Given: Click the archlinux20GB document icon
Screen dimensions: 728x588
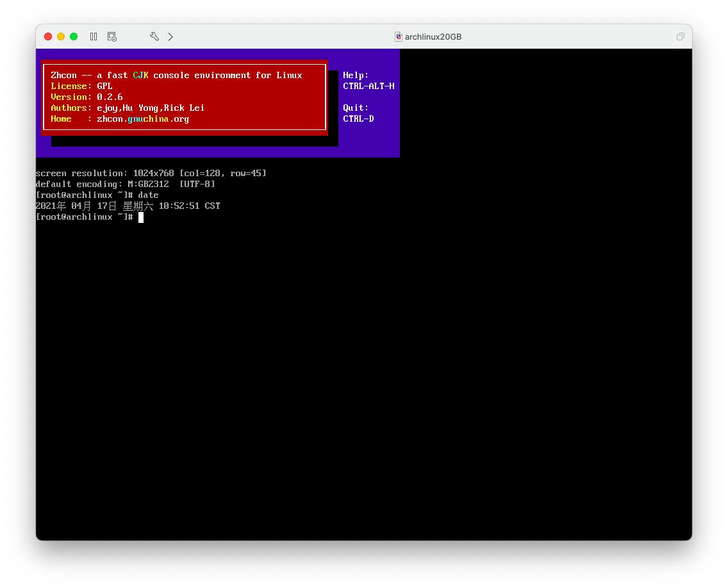Looking at the screenshot, I should pyautogui.click(x=399, y=37).
